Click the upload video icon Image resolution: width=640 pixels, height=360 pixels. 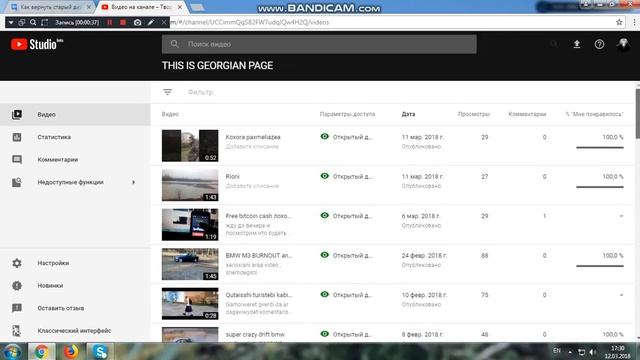point(577,44)
